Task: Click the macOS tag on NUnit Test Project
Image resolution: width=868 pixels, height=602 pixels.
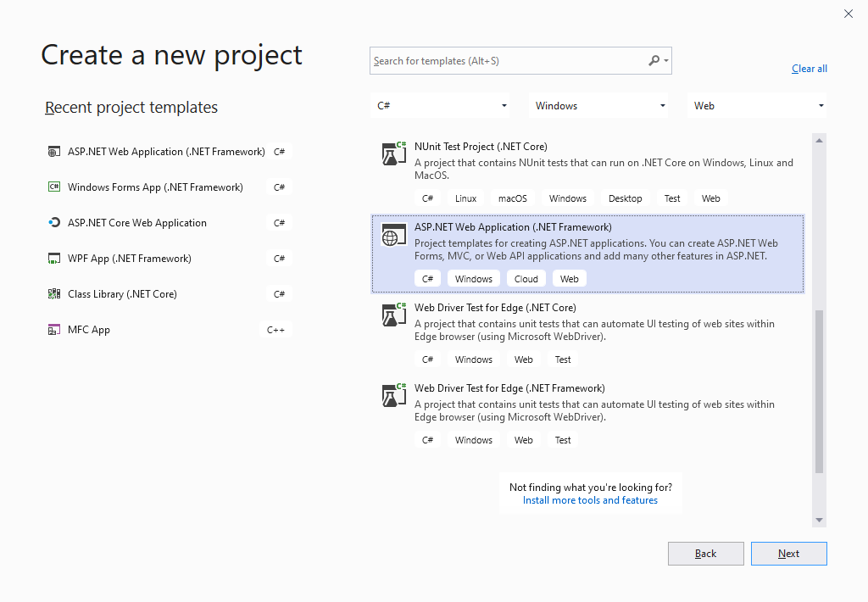Action: [x=513, y=198]
